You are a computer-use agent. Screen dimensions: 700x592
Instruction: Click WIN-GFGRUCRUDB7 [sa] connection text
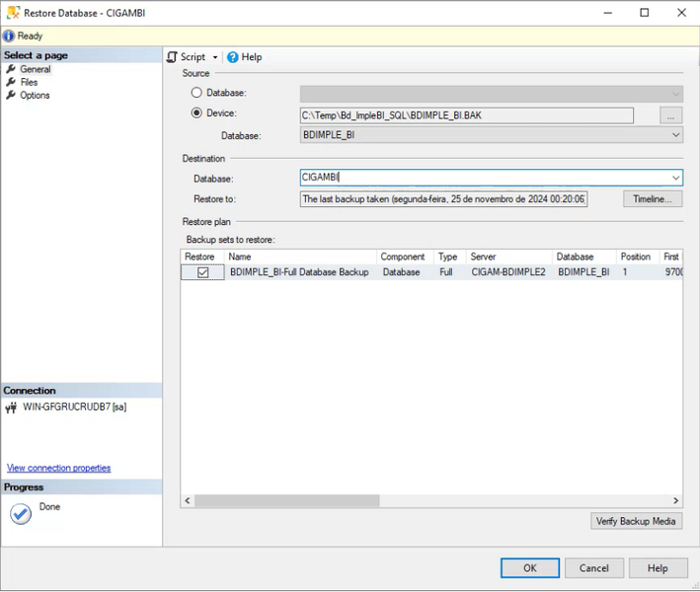point(75,407)
